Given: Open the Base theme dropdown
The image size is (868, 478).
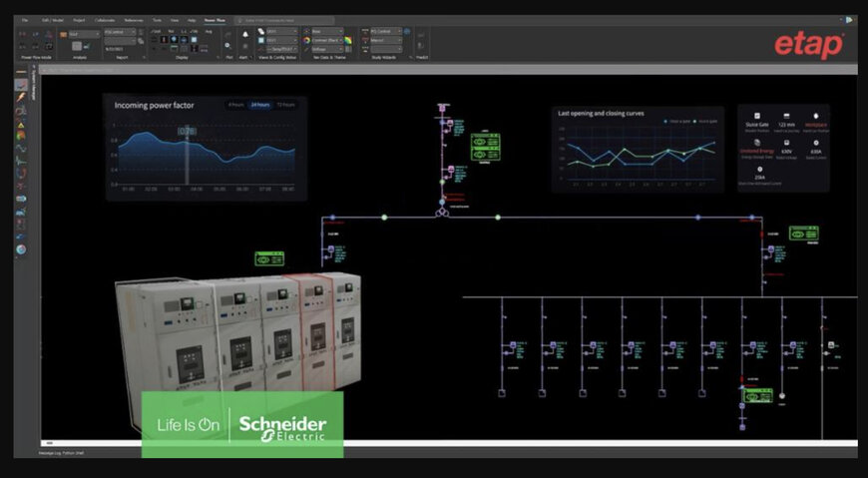Looking at the screenshot, I should (x=327, y=32).
